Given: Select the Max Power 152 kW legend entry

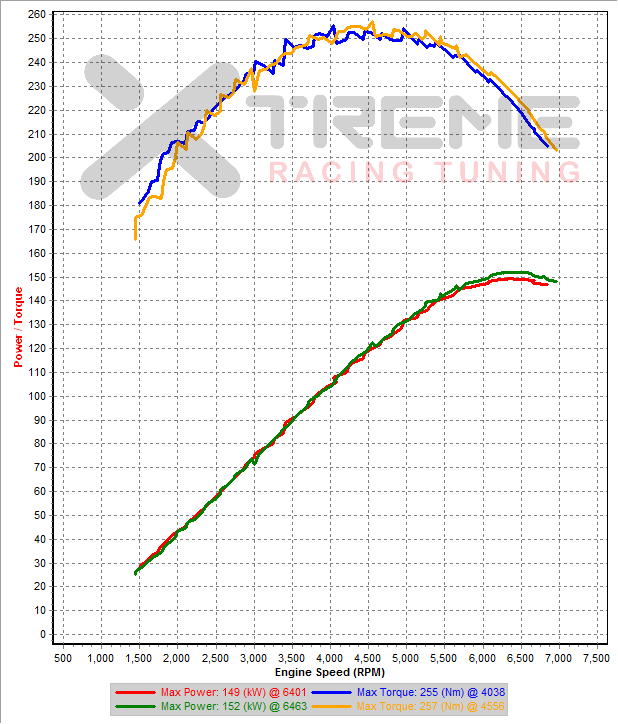Looking at the screenshot, I should (x=234, y=706).
